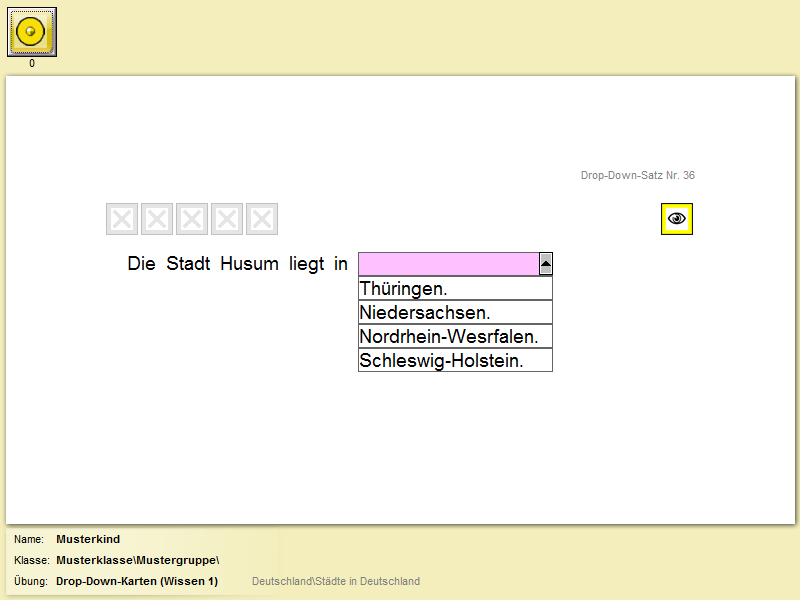Click the pink empty dropdown field

448,264
